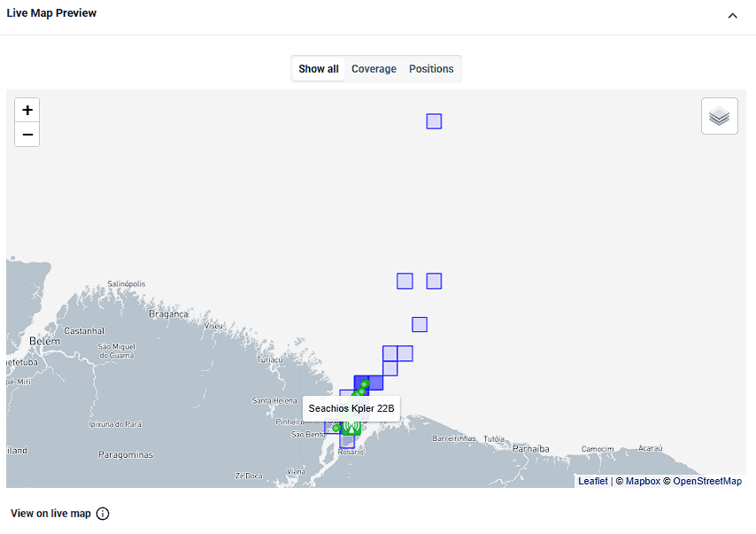
Task: Open the Leaflet attribution link
Action: pyautogui.click(x=592, y=481)
